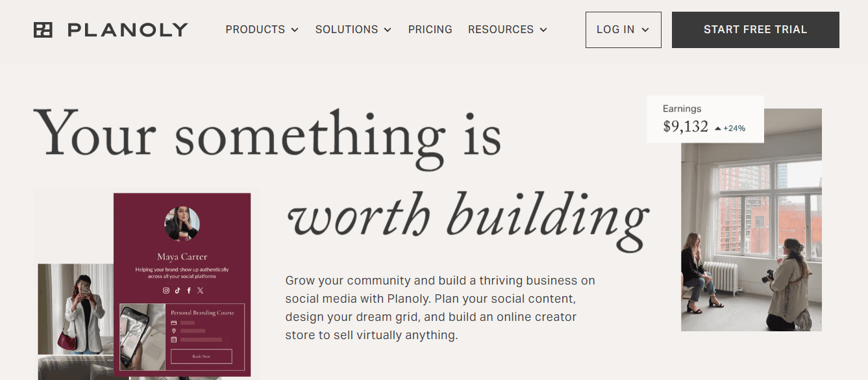
Task: Expand the Resources menu
Action: click(x=507, y=30)
